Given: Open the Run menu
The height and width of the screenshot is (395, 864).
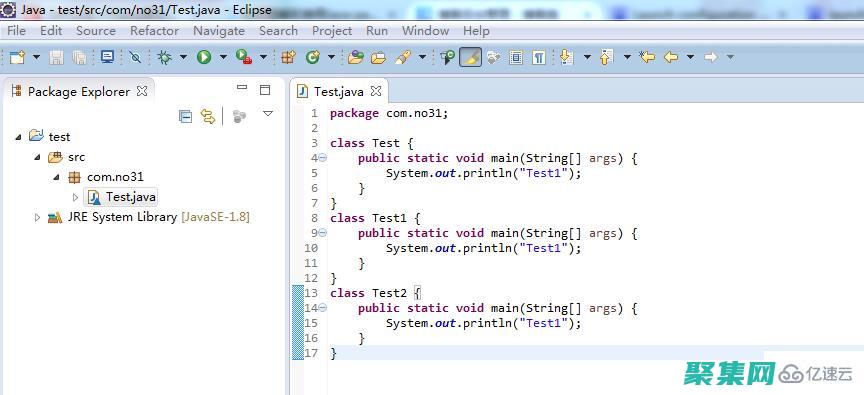Looking at the screenshot, I should (x=377, y=31).
